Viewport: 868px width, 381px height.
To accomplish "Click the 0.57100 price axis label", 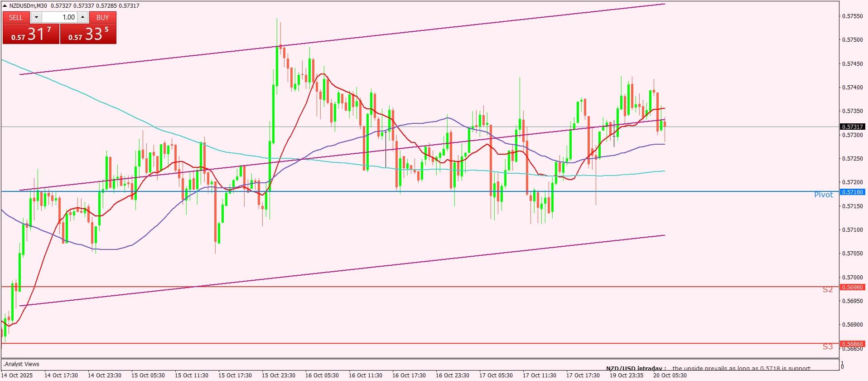I will click(x=852, y=230).
